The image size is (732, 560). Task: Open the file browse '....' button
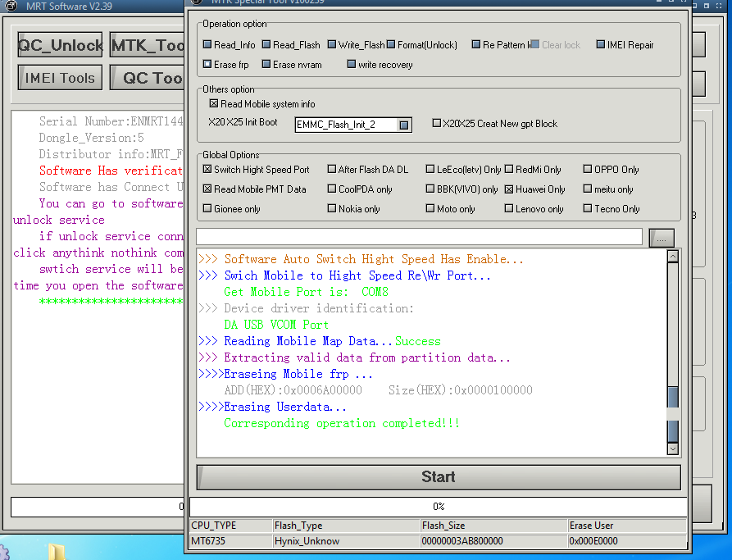pos(662,238)
